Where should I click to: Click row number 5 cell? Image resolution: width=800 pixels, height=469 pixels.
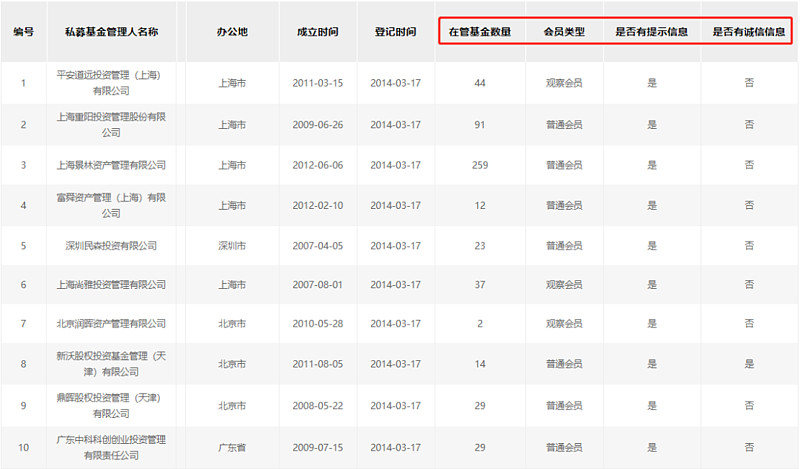click(x=23, y=245)
